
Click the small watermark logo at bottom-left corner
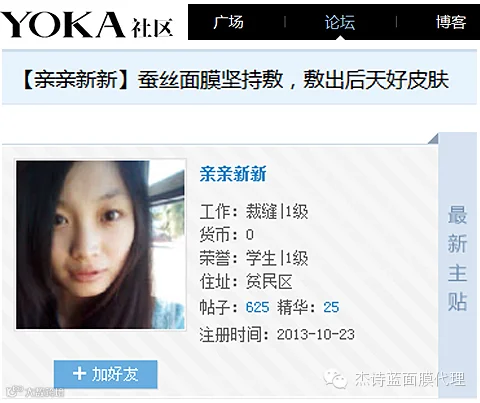[35, 391]
